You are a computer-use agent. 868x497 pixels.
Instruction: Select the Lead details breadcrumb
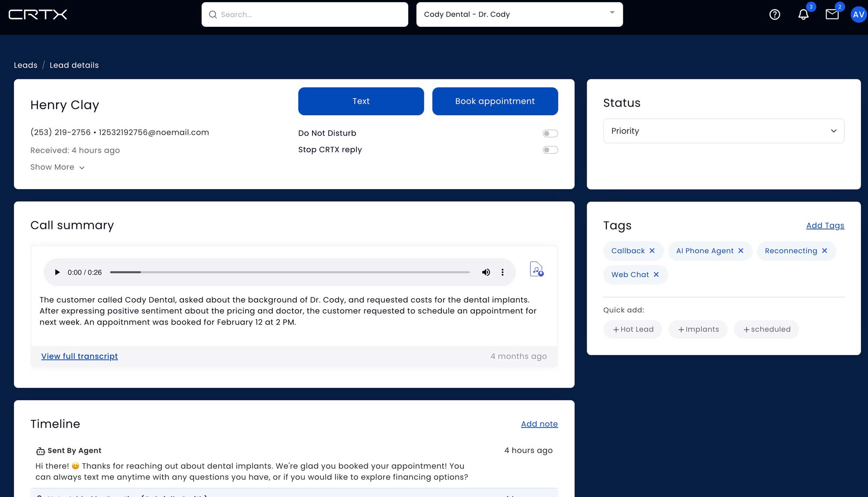pyautogui.click(x=74, y=65)
